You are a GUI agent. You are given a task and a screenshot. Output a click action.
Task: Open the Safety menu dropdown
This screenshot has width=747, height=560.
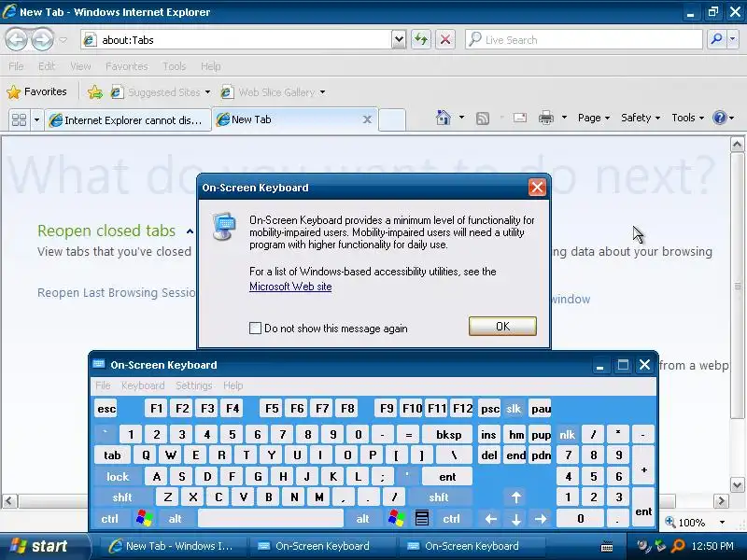tap(641, 118)
